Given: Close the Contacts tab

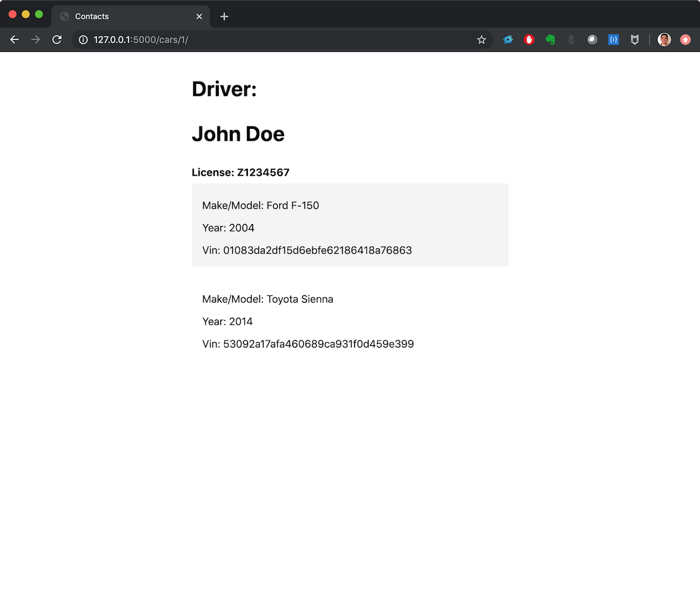Looking at the screenshot, I should click(x=199, y=16).
